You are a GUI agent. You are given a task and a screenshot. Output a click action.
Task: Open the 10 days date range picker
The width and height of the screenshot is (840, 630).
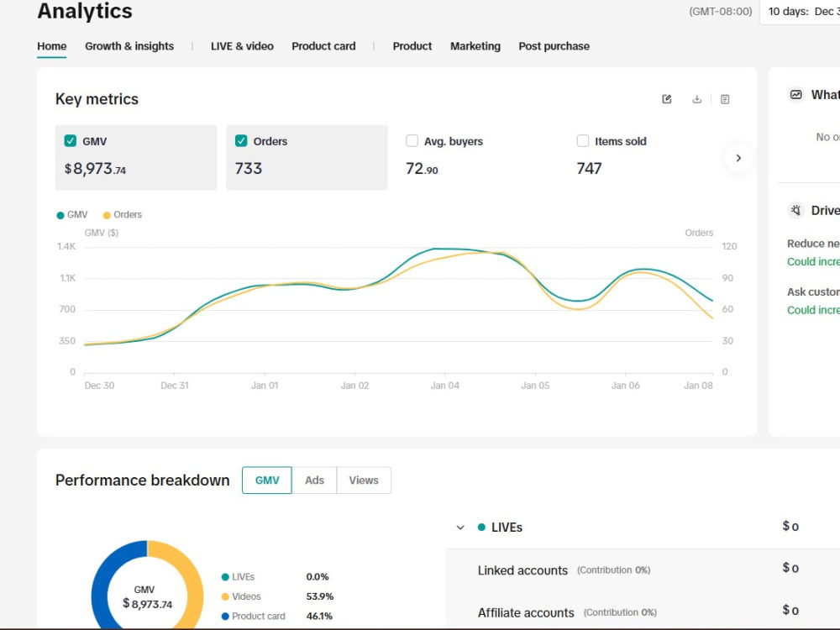coord(800,12)
